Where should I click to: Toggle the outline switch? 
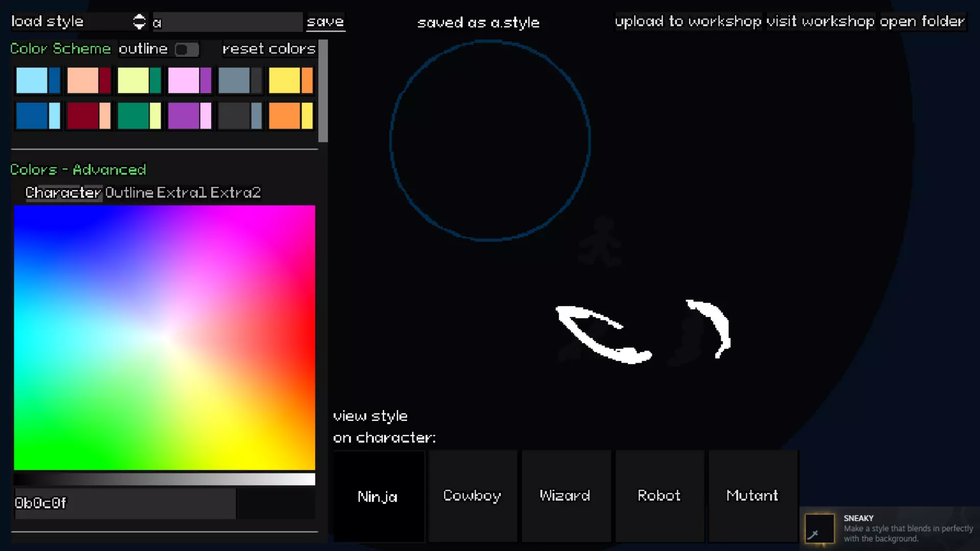[186, 49]
